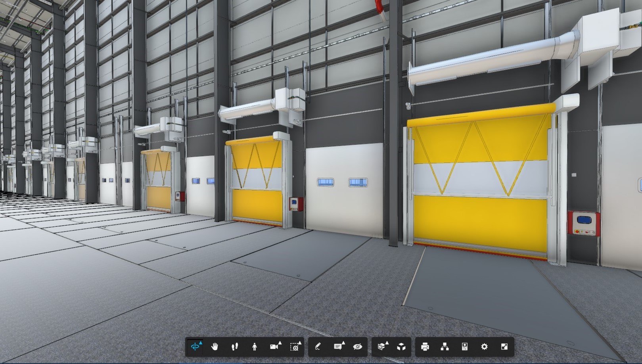Open the properties panel icon

click(x=465, y=347)
